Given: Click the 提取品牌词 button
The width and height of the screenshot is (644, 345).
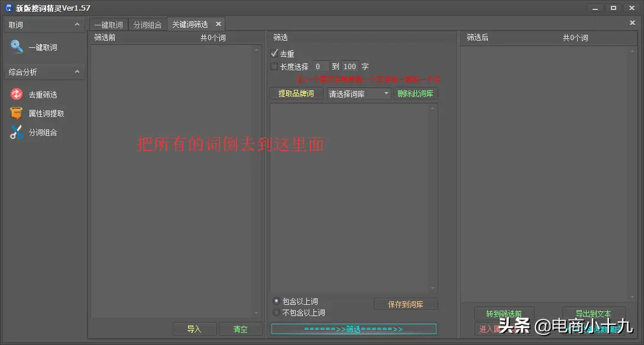Looking at the screenshot, I should coord(296,93).
